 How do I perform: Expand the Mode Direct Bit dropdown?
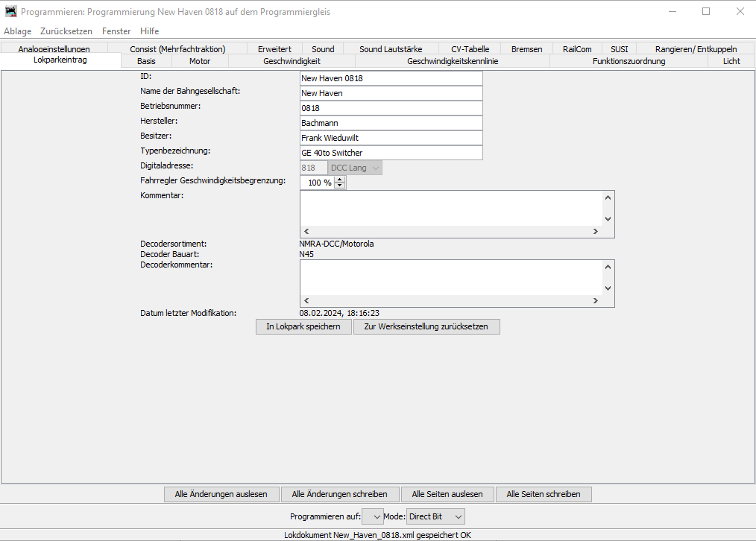[435, 516]
